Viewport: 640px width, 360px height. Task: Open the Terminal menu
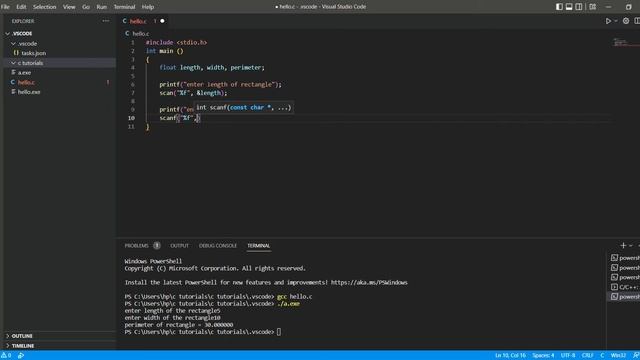click(124, 7)
